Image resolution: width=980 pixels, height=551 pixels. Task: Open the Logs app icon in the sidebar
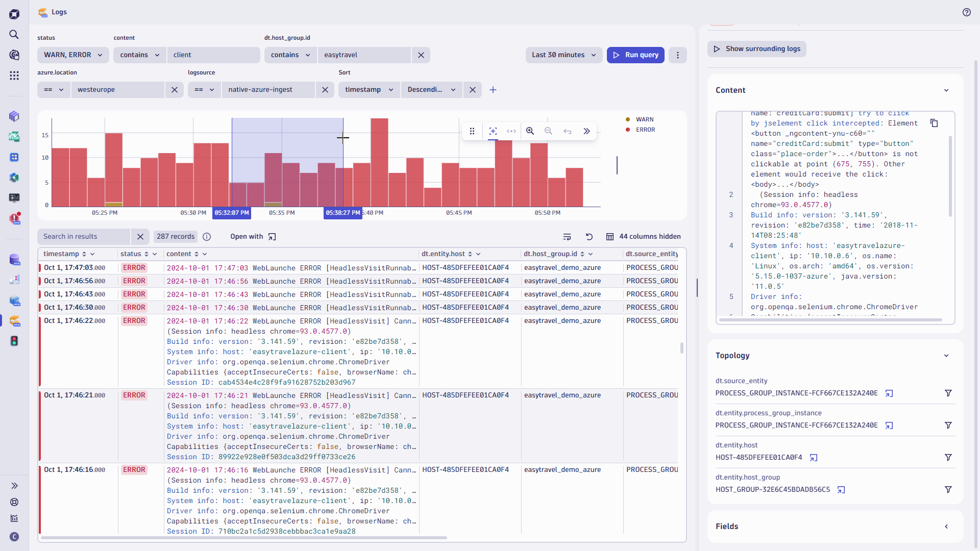click(14, 321)
